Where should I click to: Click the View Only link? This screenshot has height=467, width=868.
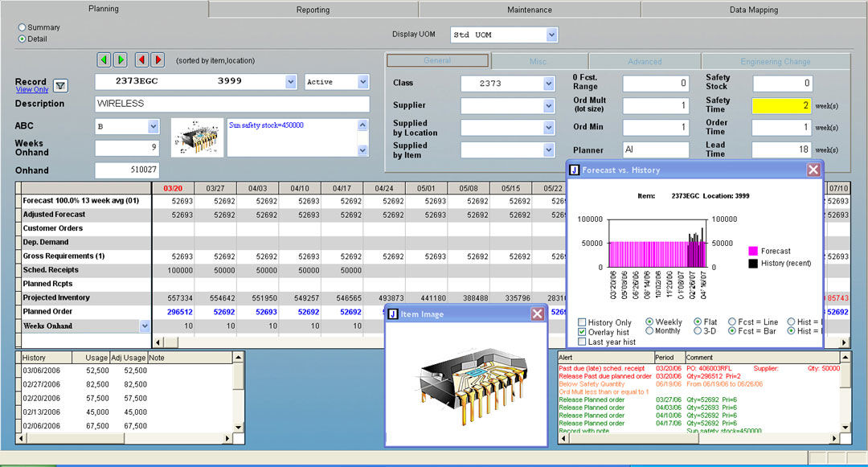[32, 90]
